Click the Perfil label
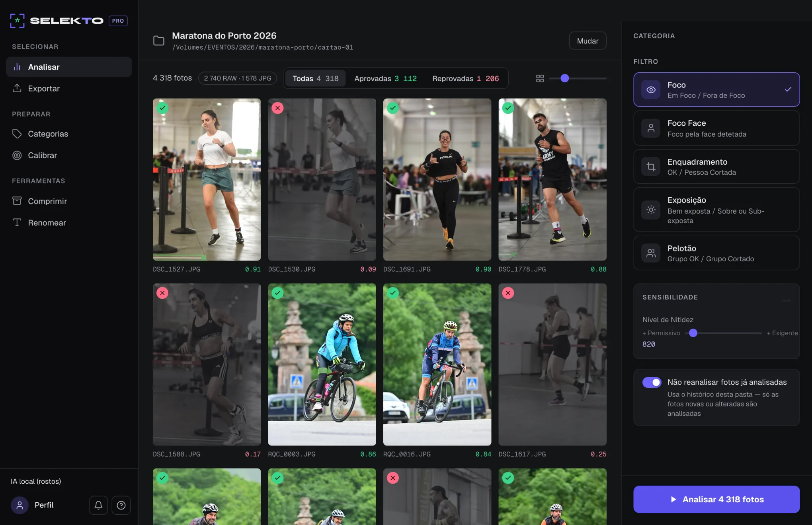The image size is (812, 525). [44, 505]
